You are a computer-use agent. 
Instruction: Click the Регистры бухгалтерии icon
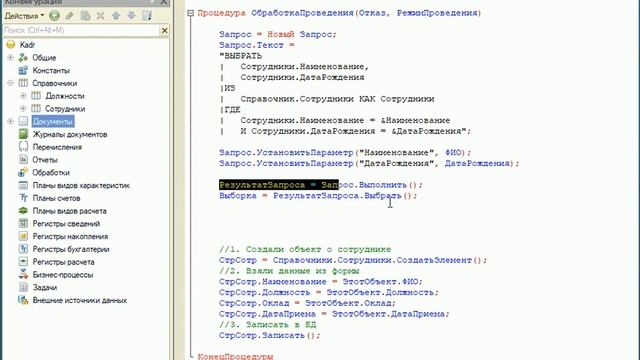point(23,249)
